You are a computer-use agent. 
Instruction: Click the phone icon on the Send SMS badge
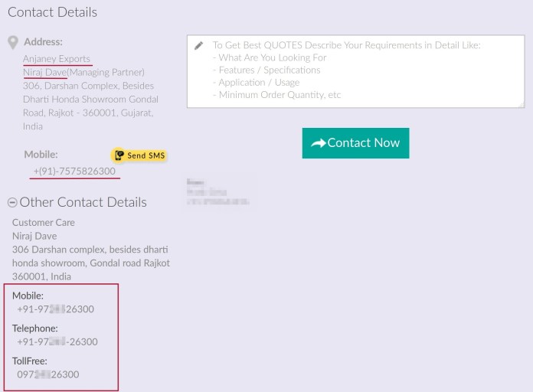[x=119, y=155]
